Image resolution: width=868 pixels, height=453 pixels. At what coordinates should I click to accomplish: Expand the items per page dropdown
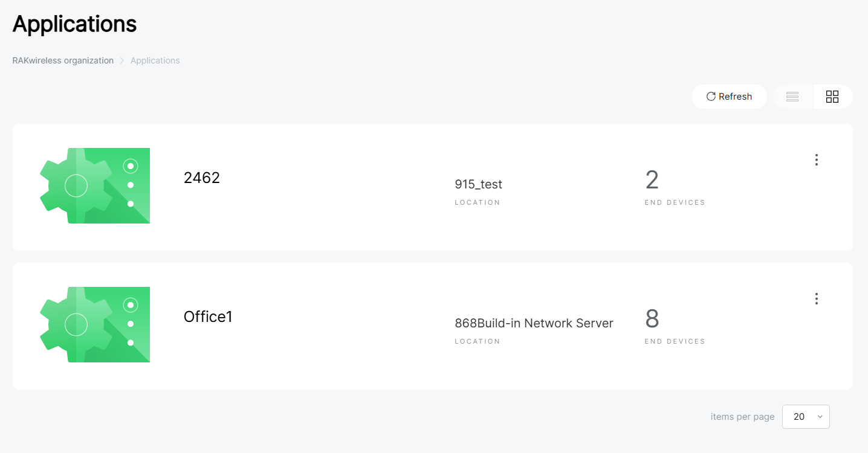(806, 417)
